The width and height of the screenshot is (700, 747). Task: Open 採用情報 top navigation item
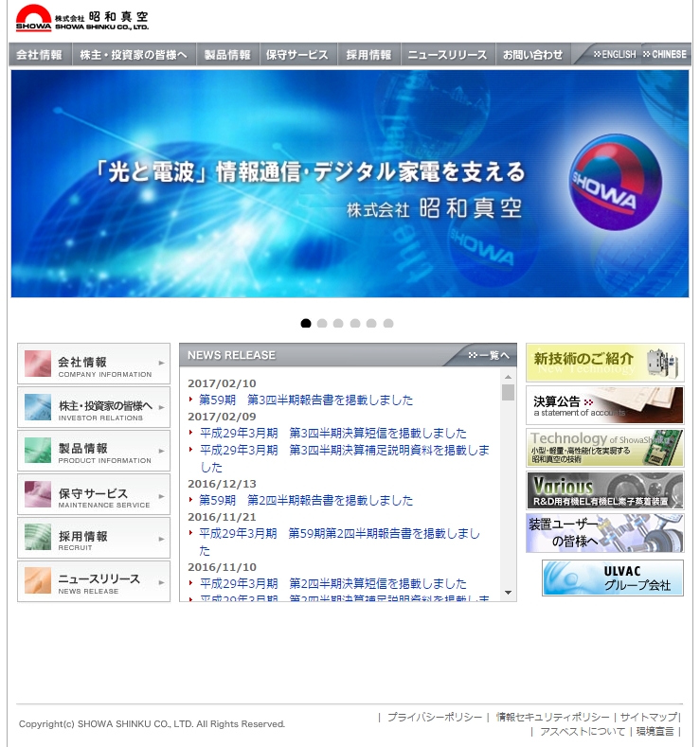(x=368, y=55)
